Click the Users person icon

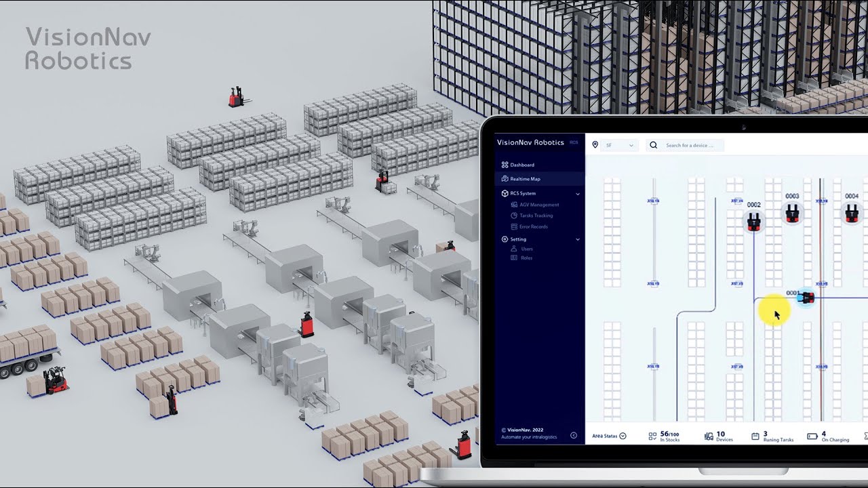coord(513,249)
